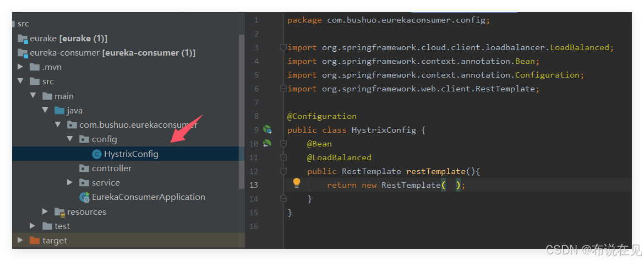Click the blue java source folder icon
Screen dimensions: 644x261
(x=59, y=110)
